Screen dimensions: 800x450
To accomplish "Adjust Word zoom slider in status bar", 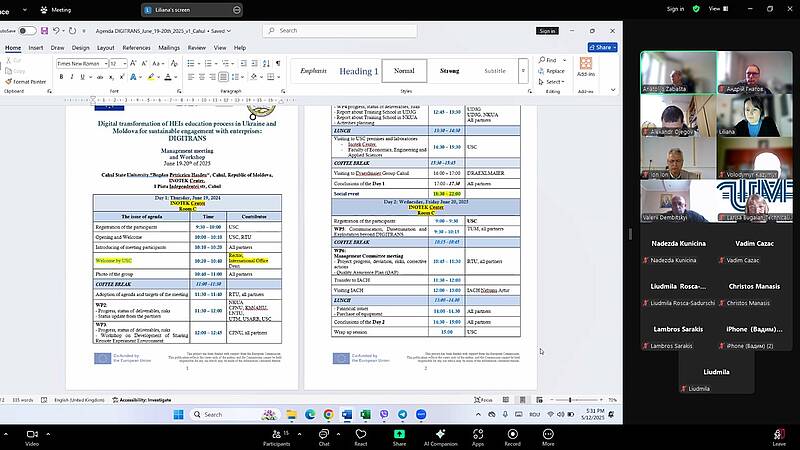I will click(x=577, y=400).
